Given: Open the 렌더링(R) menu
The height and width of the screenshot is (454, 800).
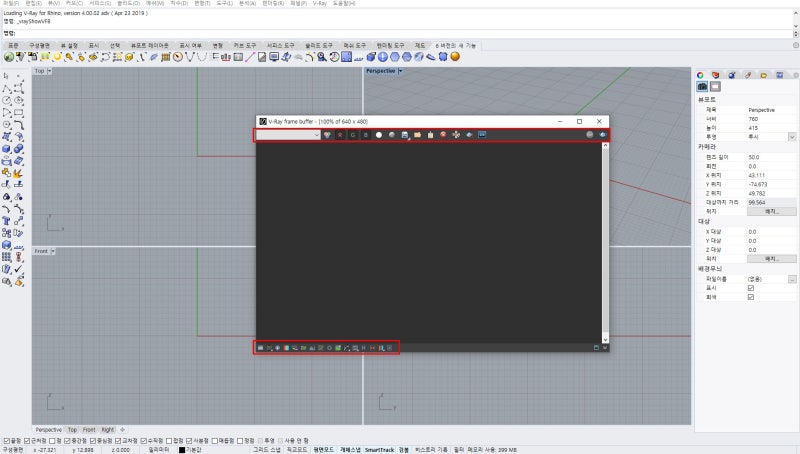Looking at the screenshot, I should tap(273, 3).
